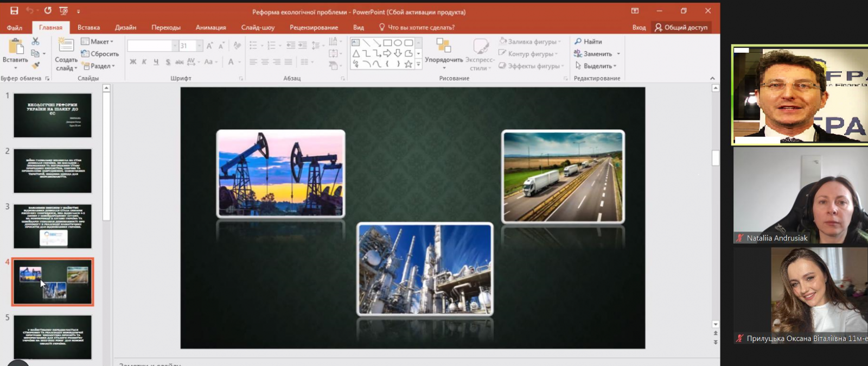Click the Общий доступ share button
This screenshot has width=868, height=366.
[x=681, y=27]
